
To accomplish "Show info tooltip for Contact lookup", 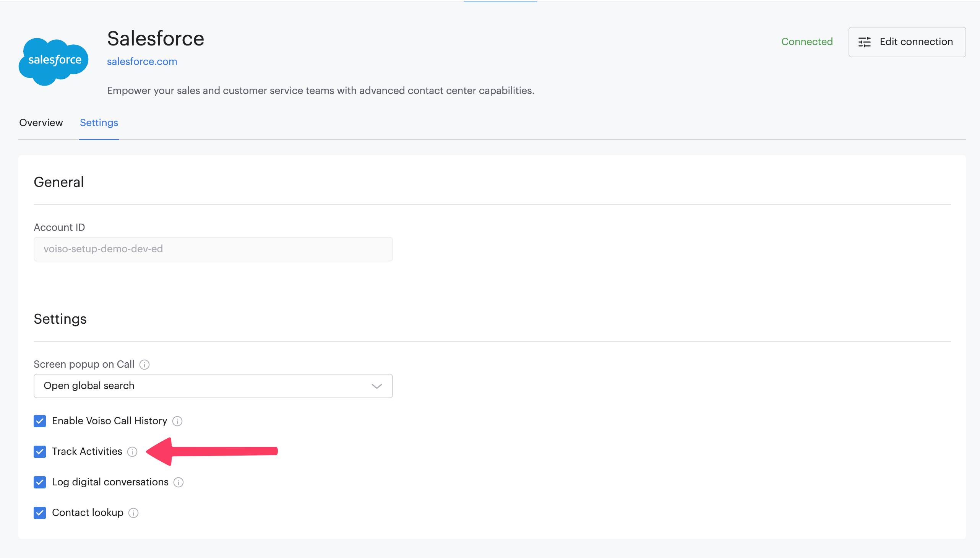I will 133,513.
